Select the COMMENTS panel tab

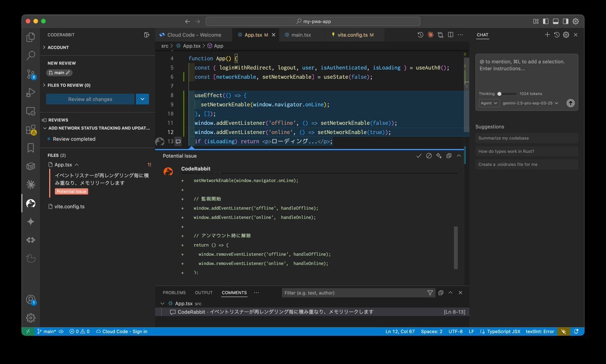click(234, 293)
